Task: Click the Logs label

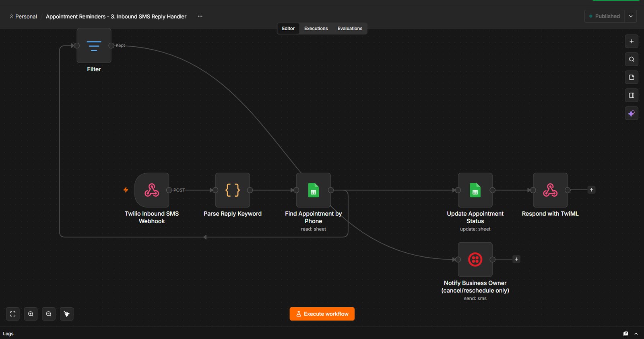Action: point(8,334)
